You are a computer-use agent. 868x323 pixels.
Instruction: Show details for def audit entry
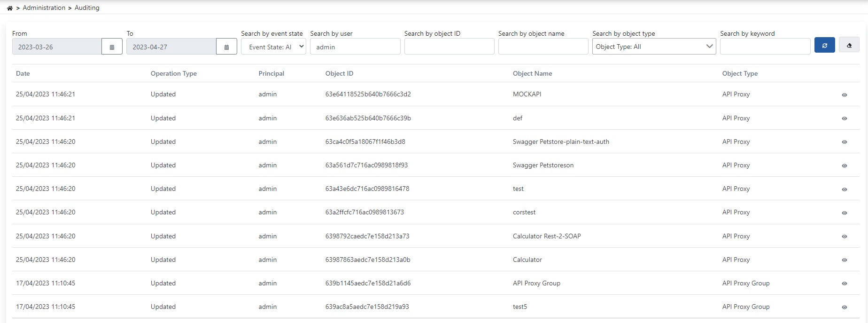[x=844, y=118]
